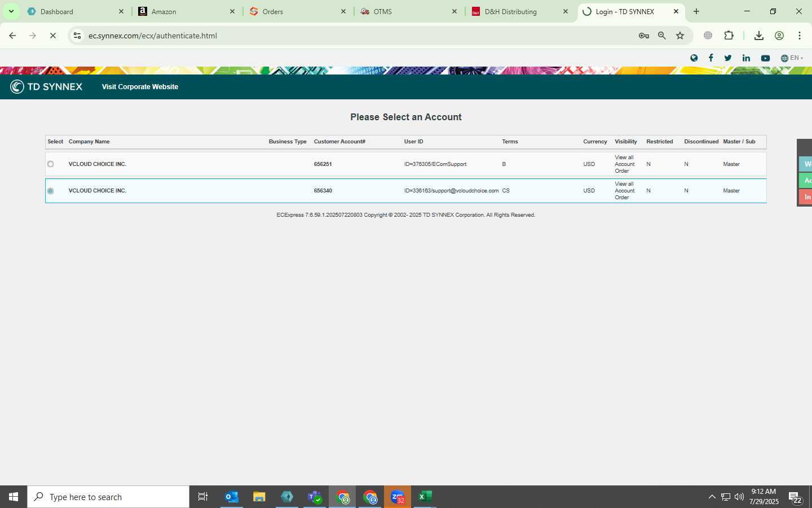
Task: Open the browser Extensions puzzle icon
Action: [729, 36]
